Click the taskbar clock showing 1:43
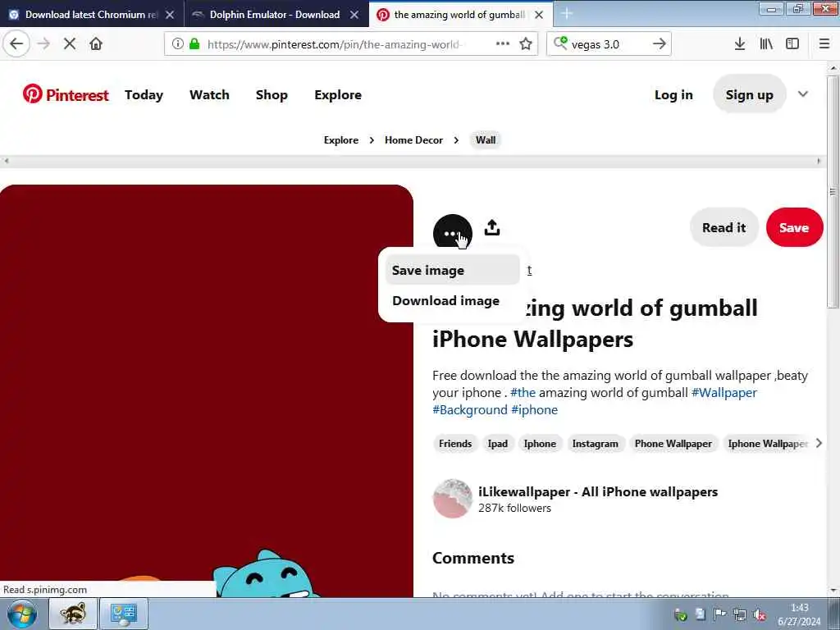The width and height of the screenshot is (840, 630). 799,614
